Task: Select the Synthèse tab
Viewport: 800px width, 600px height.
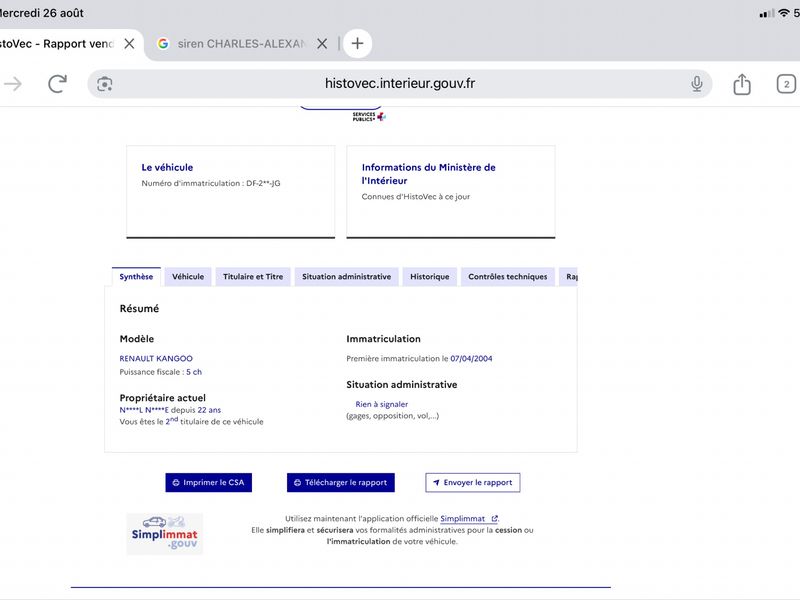Action: pyautogui.click(x=136, y=277)
